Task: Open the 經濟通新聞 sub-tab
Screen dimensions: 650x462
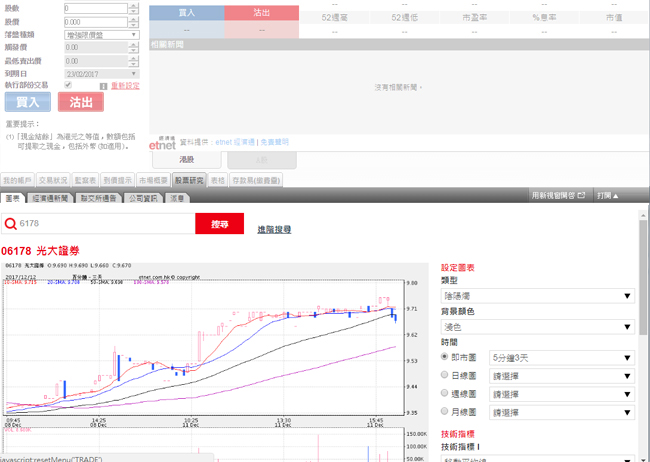Action: [51, 198]
